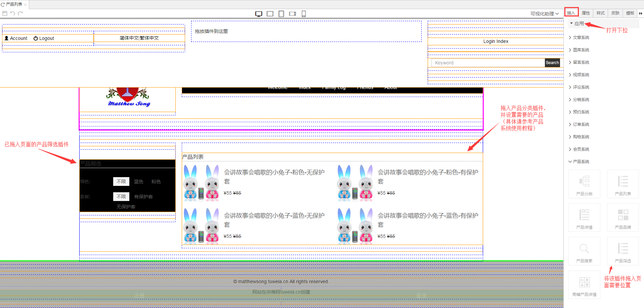Click the black Search button

click(x=552, y=63)
